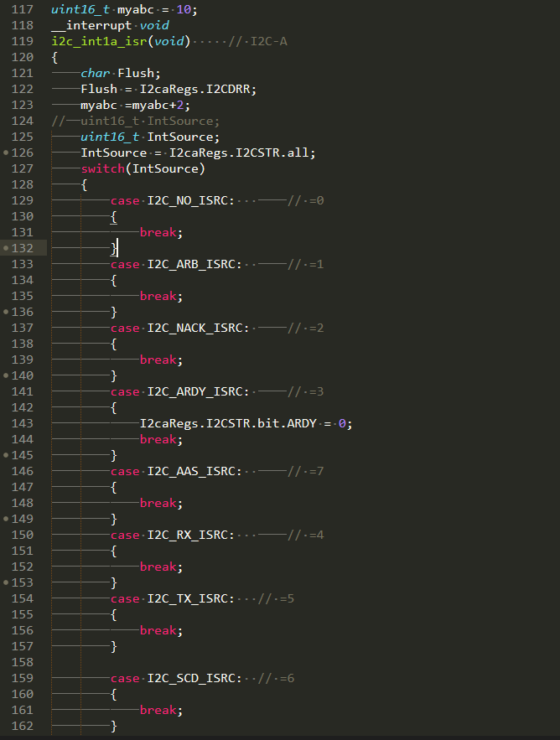The image size is (560, 740).
Task: Select the gutter marker on line 140
Action: point(7,375)
